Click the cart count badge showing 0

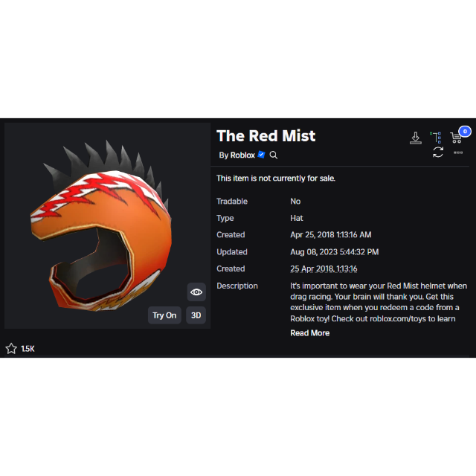(x=465, y=132)
